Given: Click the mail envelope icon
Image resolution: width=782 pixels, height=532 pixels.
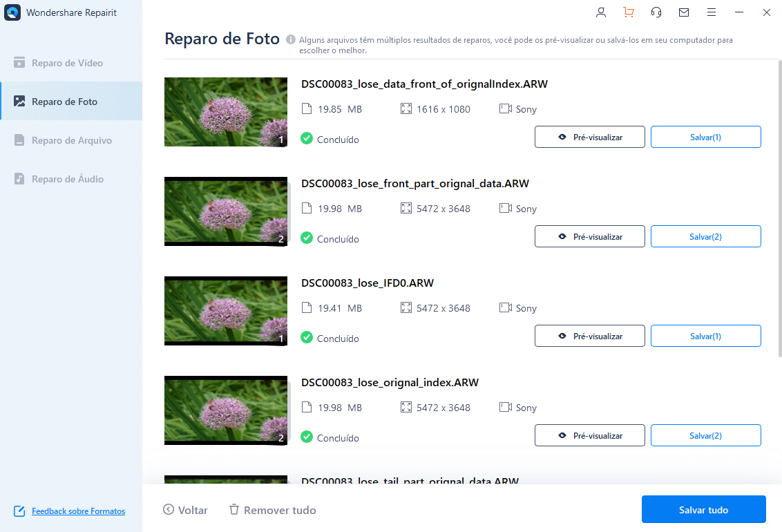Looking at the screenshot, I should [684, 12].
